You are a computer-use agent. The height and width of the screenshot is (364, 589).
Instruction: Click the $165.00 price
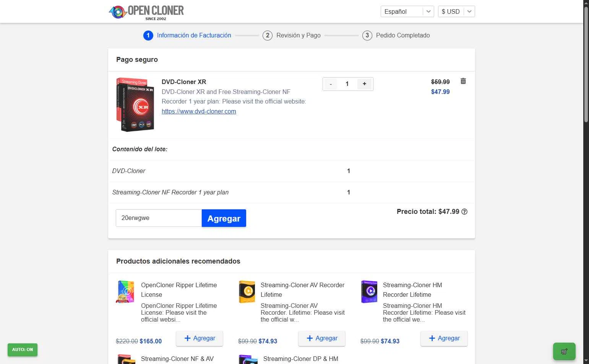click(151, 341)
